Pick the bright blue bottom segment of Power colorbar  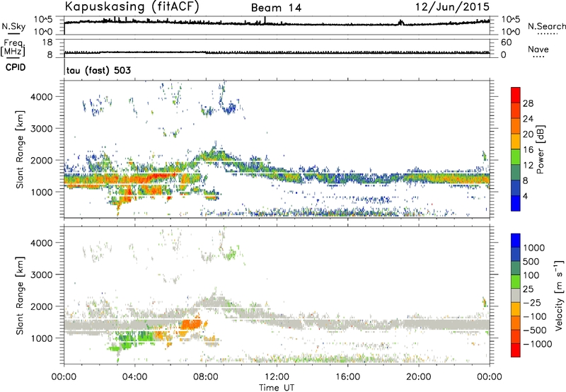click(x=516, y=203)
